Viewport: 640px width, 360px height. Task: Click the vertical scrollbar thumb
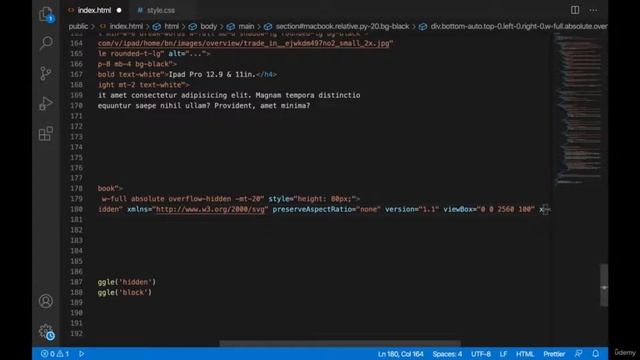604,285
